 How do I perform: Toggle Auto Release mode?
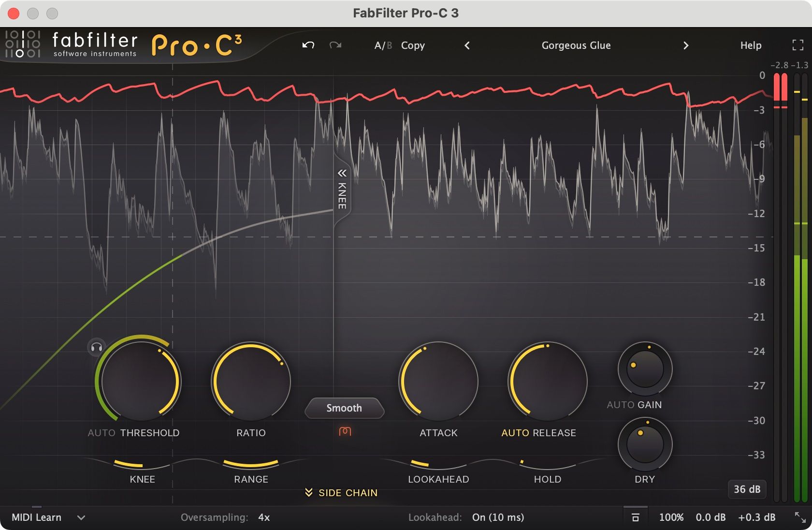click(x=515, y=433)
